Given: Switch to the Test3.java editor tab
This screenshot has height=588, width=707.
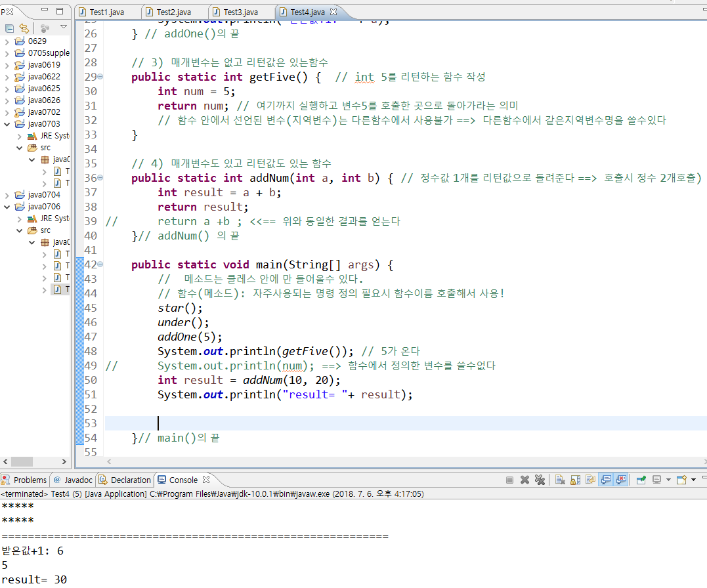Looking at the screenshot, I should pos(241,12).
